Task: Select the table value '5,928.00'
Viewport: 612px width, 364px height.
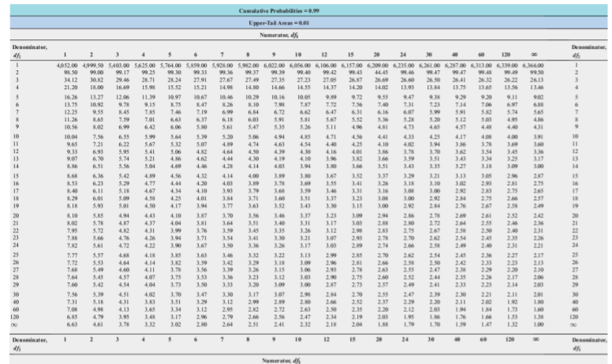Action: 222,65
